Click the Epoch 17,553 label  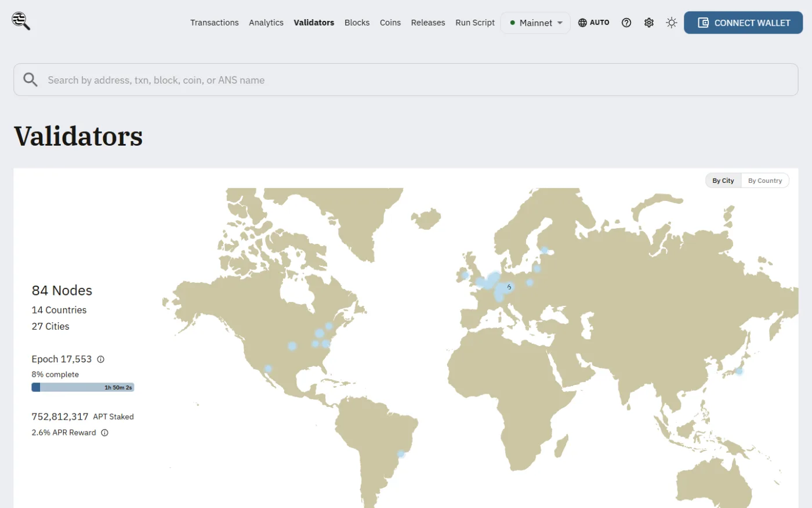click(61, 359)
